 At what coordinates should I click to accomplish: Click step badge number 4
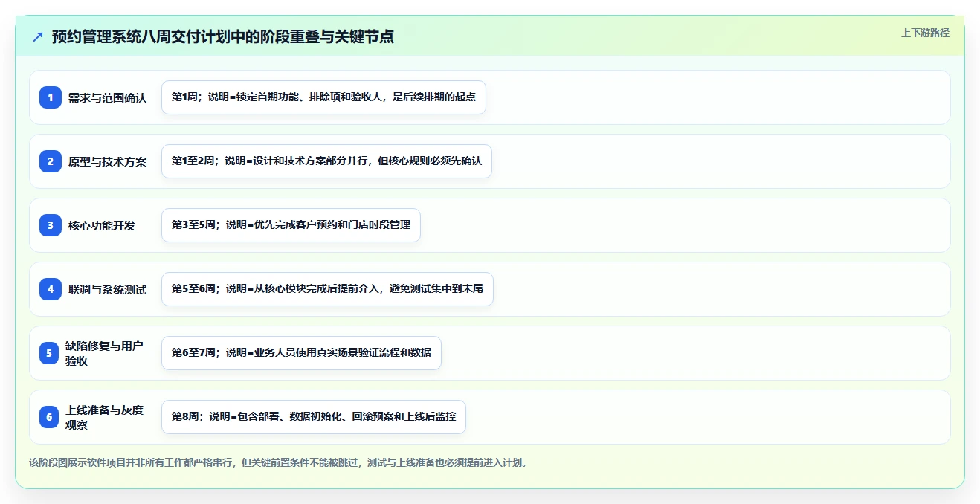click(51, 289)
